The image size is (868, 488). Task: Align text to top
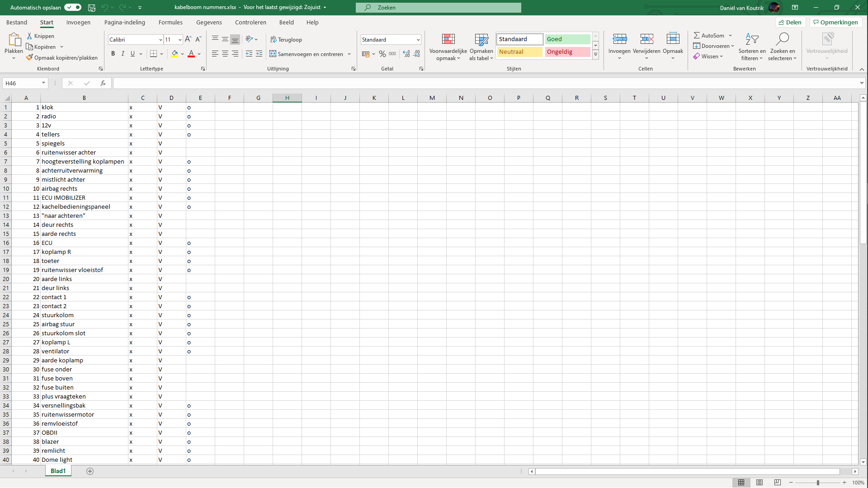(215, 39)
